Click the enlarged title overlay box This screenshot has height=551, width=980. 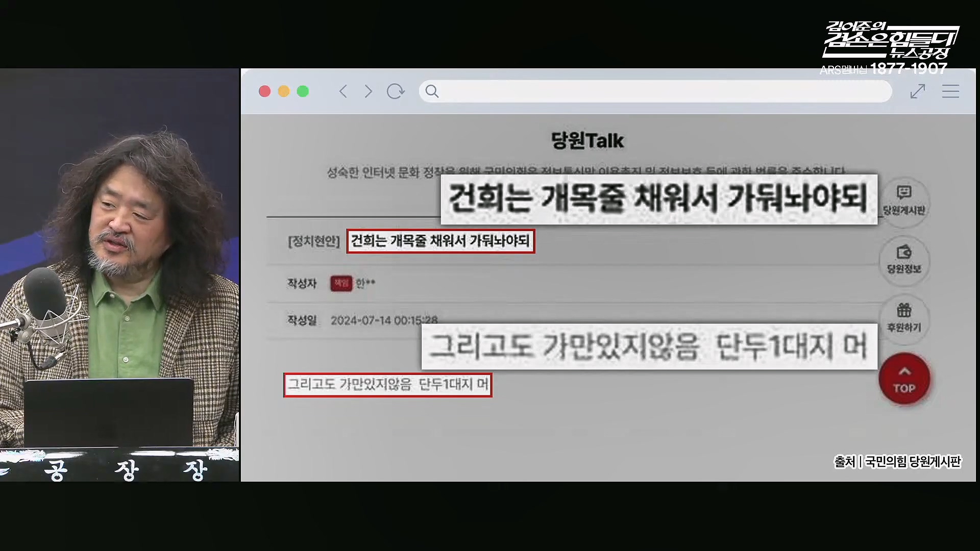tap(658, 199)
